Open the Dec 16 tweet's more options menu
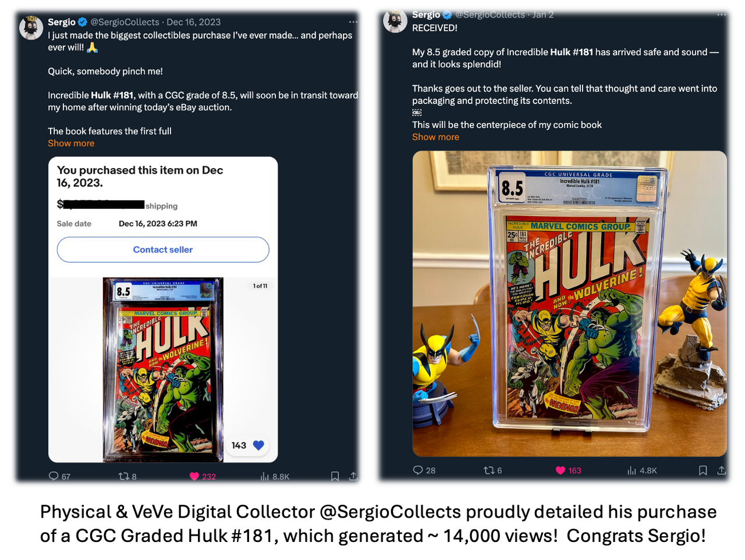The width and height of the screenshot is (745, 560). [x=353, y=22]
